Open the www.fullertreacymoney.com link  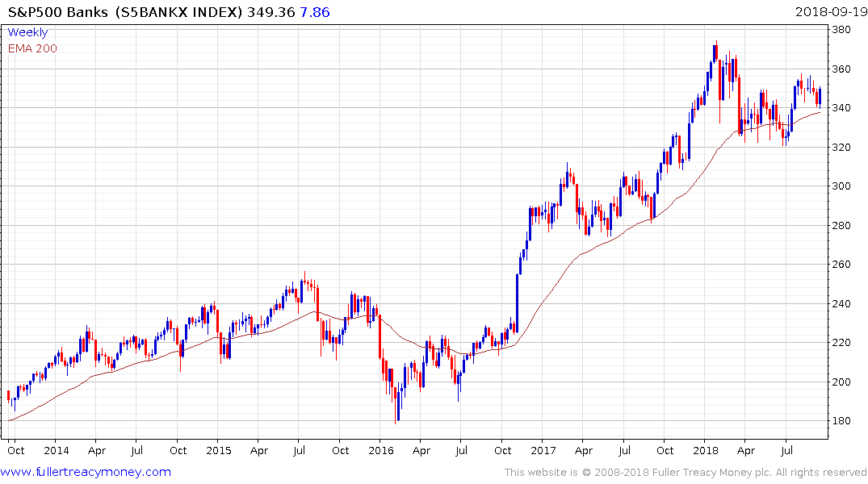point(86,472)
